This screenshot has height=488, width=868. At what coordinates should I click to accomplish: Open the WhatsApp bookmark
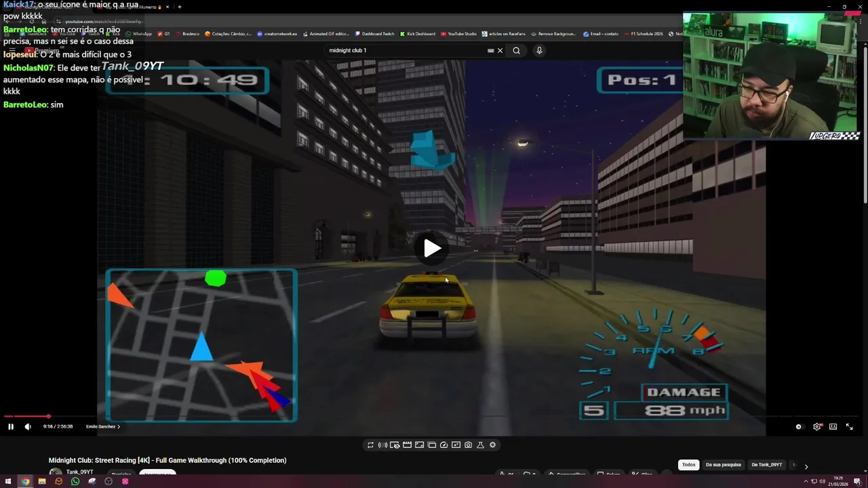[139, 34]
